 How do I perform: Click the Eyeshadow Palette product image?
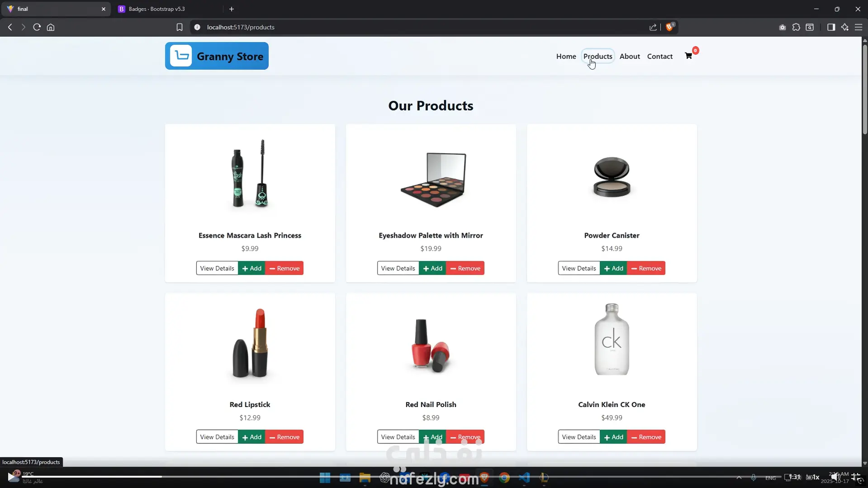click(433, 180)
